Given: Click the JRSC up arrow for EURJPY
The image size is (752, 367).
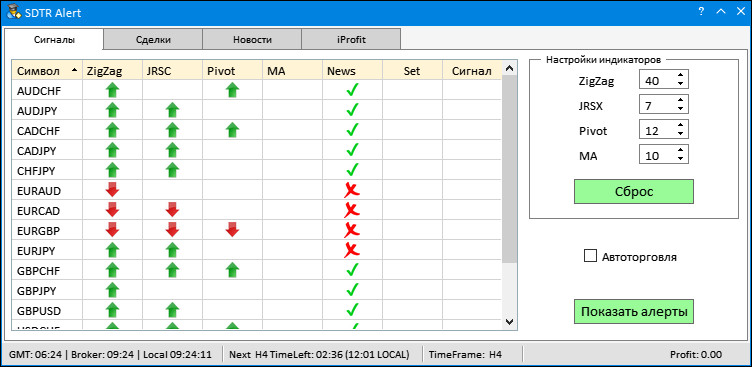Looking at the screenshot, I should [x=172, y=251].
